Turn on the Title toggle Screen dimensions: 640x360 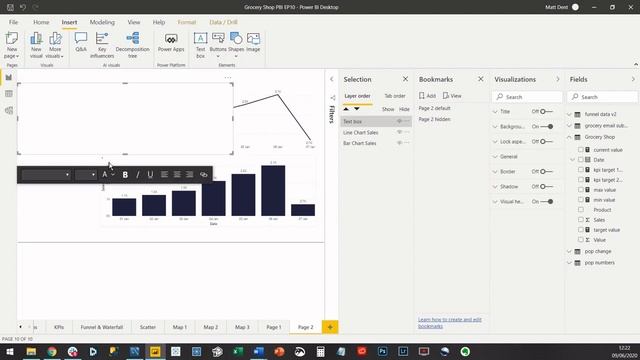point(546,111)
